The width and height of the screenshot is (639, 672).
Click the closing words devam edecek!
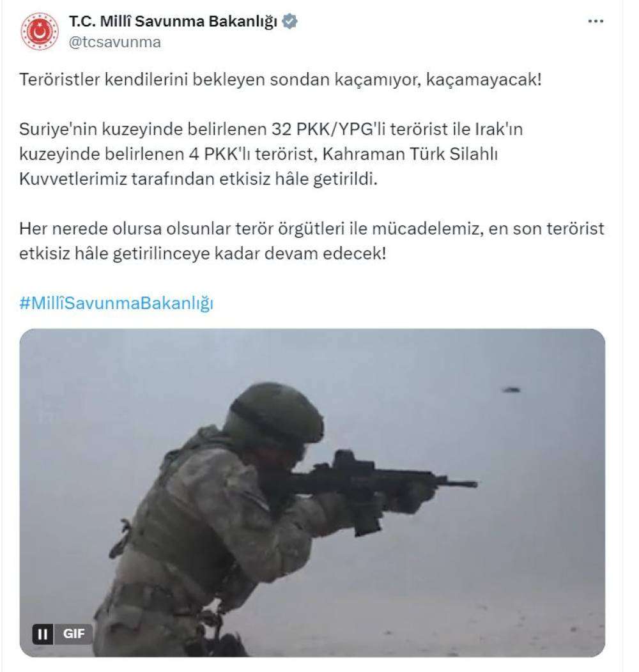tap(325, 254)
